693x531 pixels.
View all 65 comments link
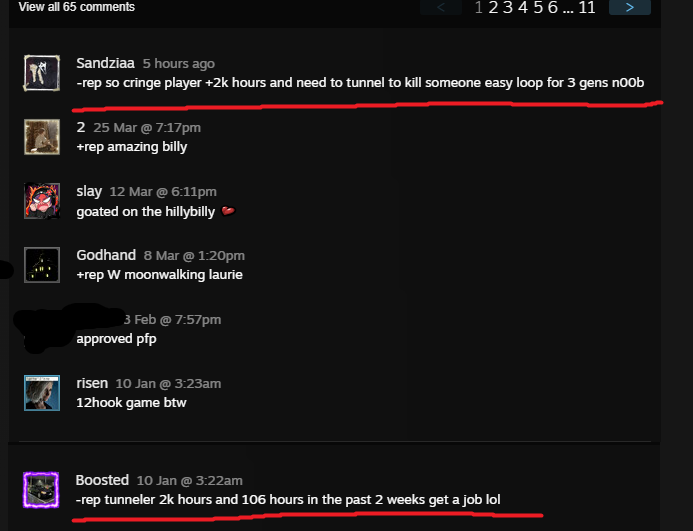point(76,7)
